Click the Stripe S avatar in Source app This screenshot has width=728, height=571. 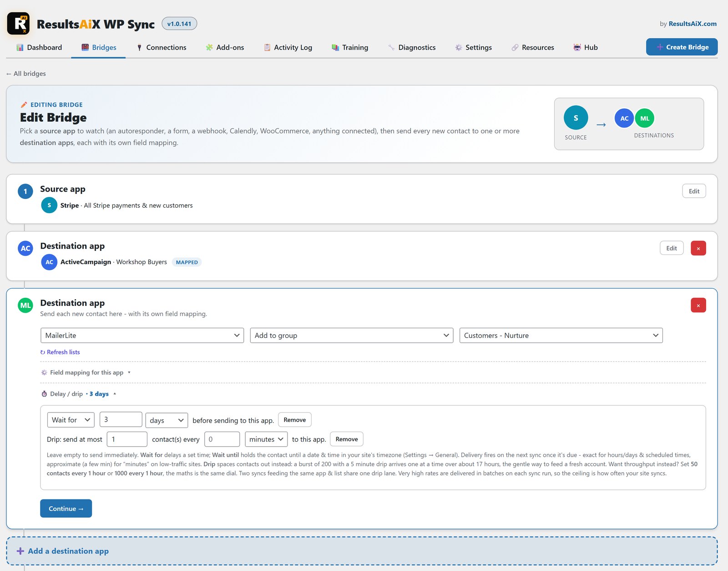point(49,205)
